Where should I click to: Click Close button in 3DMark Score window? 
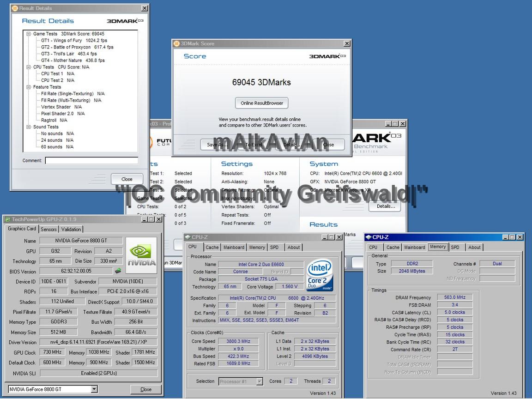[328, 145]
